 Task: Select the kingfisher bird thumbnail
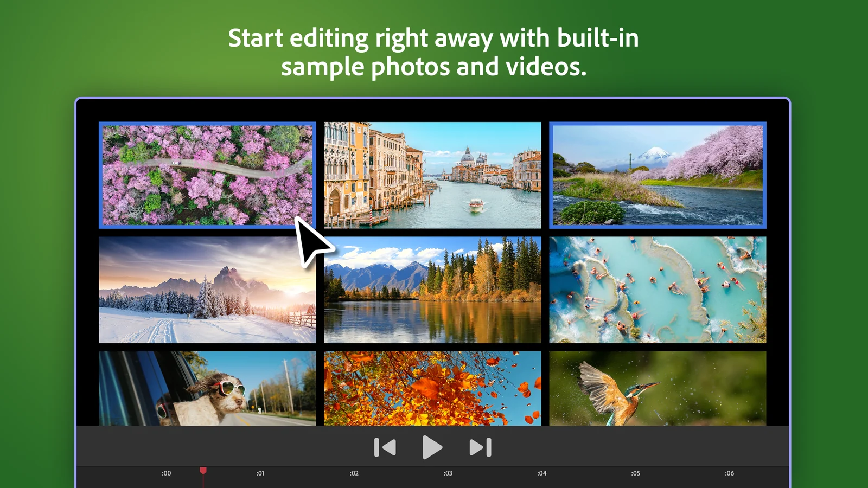[x=658, y=388]
